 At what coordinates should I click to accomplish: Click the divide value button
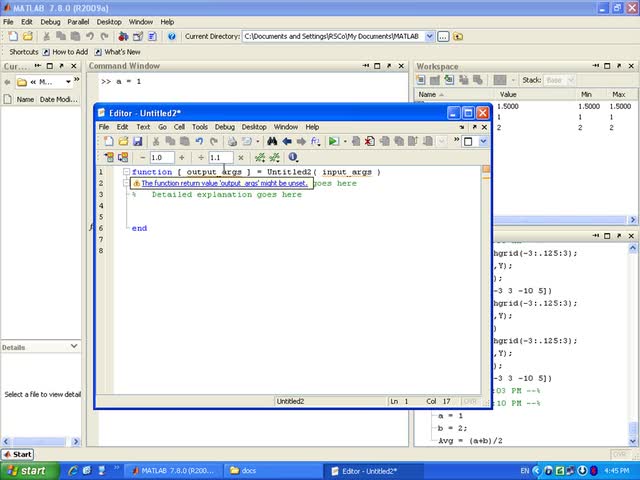(x=201, y=157)
